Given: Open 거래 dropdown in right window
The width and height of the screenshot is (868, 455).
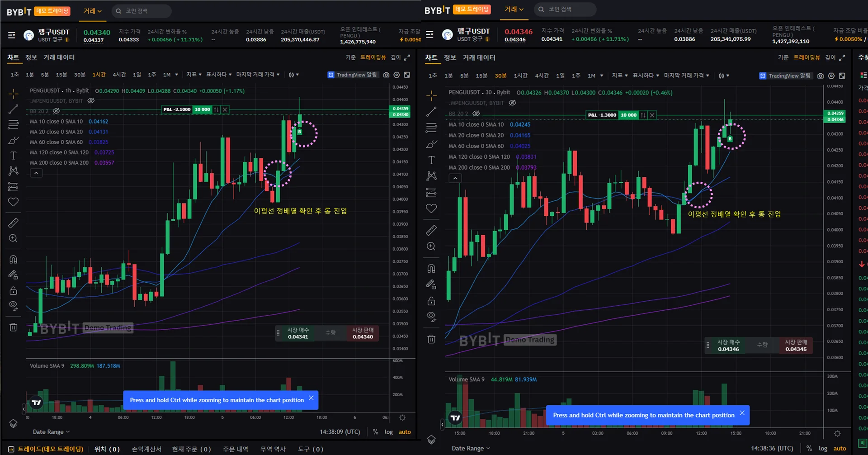Looking at the screenshot, I should point(514,9).
